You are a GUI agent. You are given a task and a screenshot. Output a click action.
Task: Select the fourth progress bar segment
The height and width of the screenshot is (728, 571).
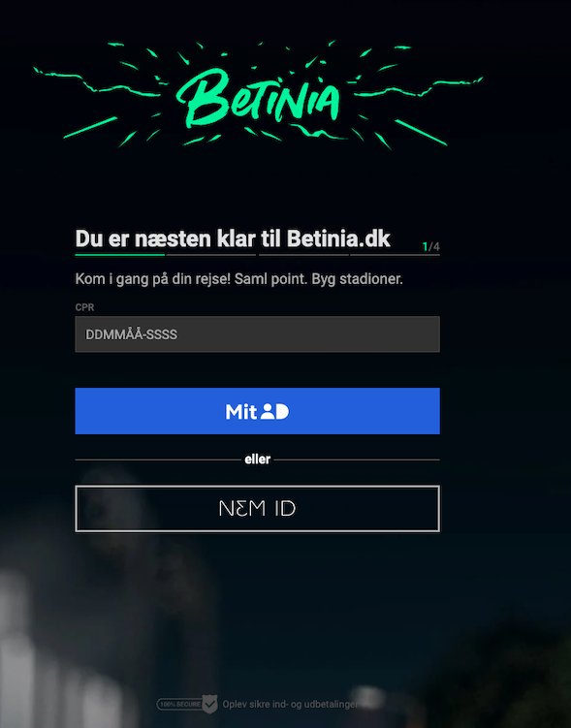pyautogui.click(x=396, y=254)
